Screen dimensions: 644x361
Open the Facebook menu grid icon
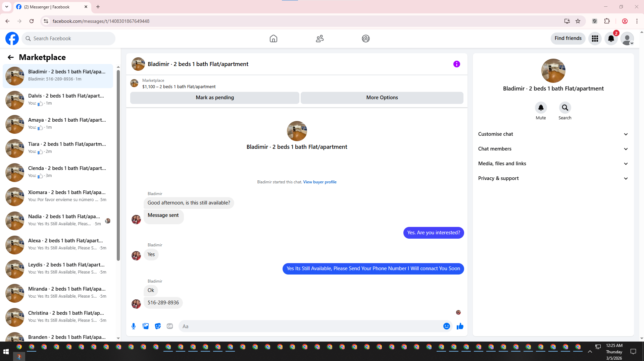click(x=595, y=39)
